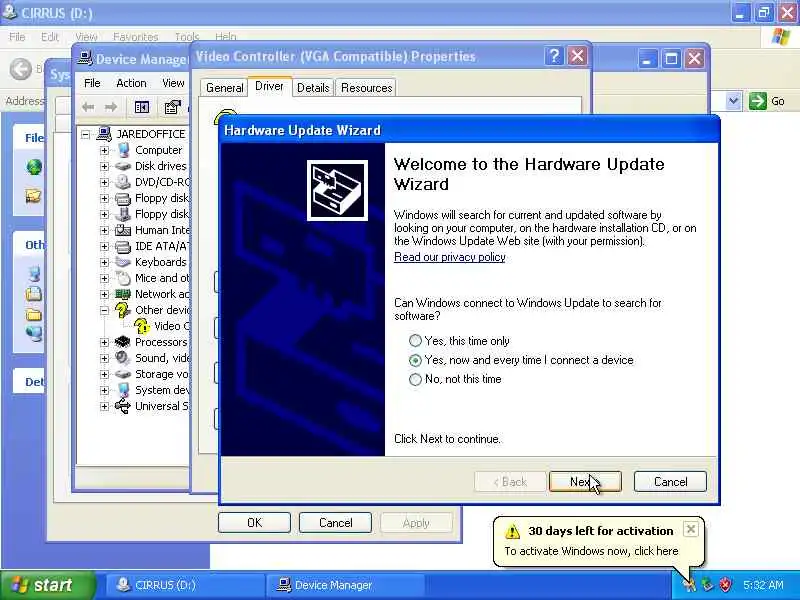Image resolution: width=800 pixels, height=600 pixels.
Task: Collapse the JAREDOFFICE root node
Action: click(x=85, y=135)
